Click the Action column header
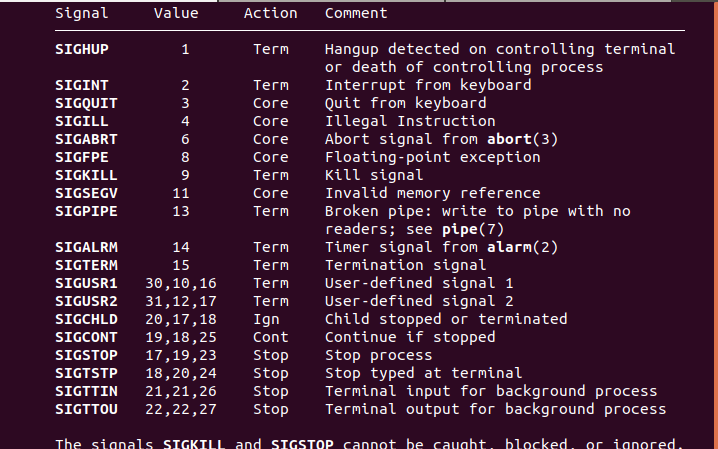The width and height of the screenshot is (718, 449). pyautogui.click(x=270, y=14)
